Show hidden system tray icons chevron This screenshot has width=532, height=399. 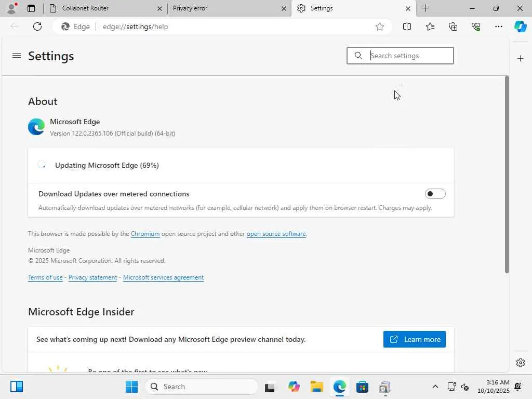click(435, 387)
